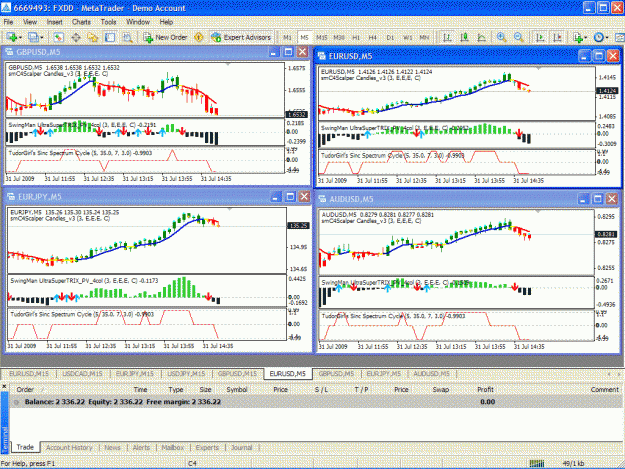Select the Bar Chart icon
Viewport: 625px width, 469px height.
(x=447, y=37)
